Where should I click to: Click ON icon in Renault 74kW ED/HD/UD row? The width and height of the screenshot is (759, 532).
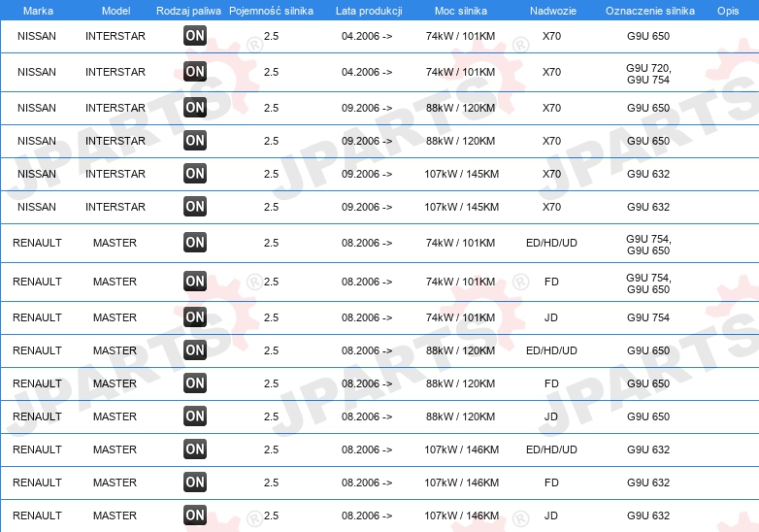195,242
